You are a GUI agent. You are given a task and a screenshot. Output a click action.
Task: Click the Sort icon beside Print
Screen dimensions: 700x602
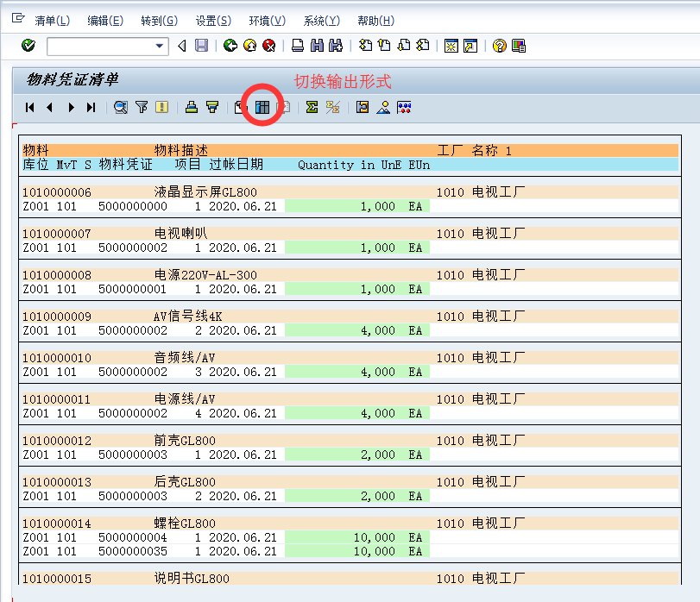pyautogui.click(x=211, y=106)
